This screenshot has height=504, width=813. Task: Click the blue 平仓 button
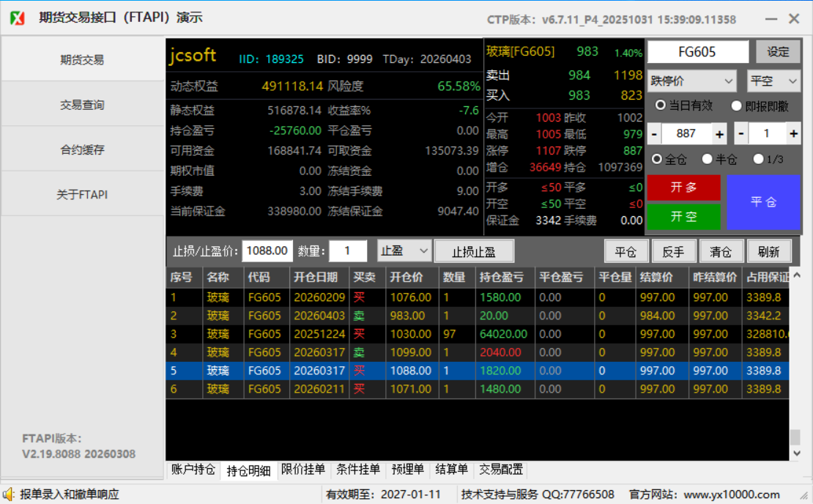(x=763, y=202)
